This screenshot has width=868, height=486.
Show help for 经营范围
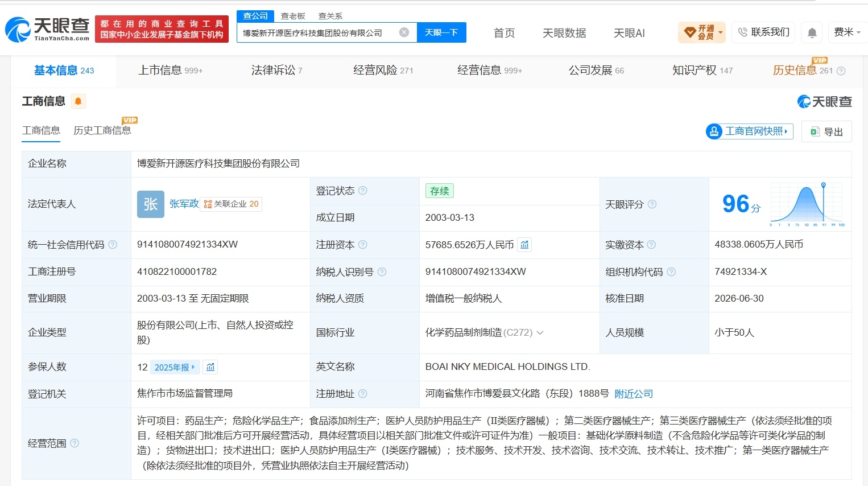pos(74,443)
